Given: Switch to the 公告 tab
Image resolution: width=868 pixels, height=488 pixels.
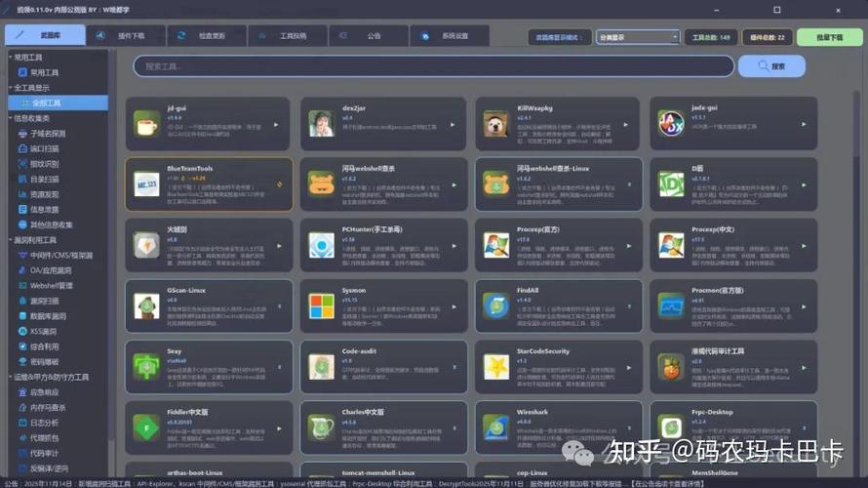Looking at the screenshot, I should [x=368, y=35].
